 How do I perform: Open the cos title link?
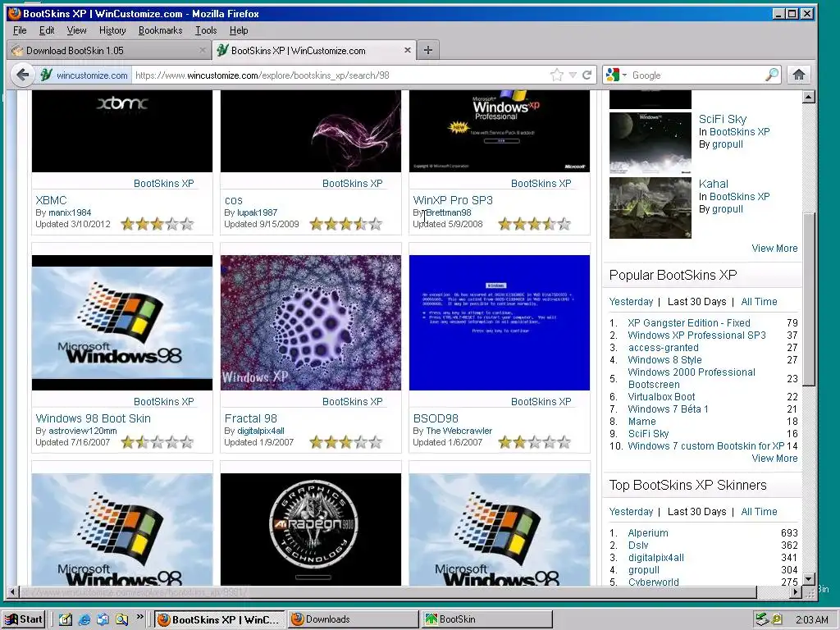pyautogui.click(x=234, y=201)
